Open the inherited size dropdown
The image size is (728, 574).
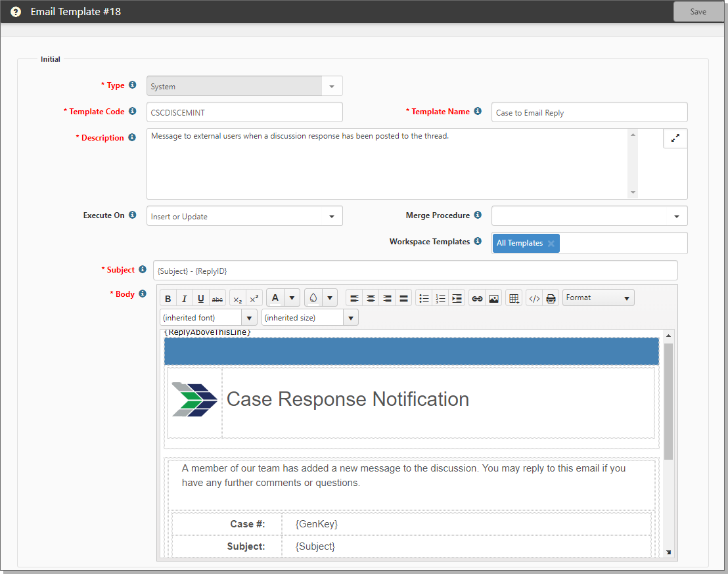pos(351,318)
